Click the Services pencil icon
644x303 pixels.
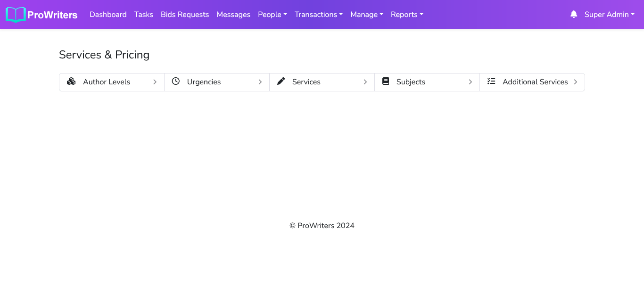coord(281,82)
